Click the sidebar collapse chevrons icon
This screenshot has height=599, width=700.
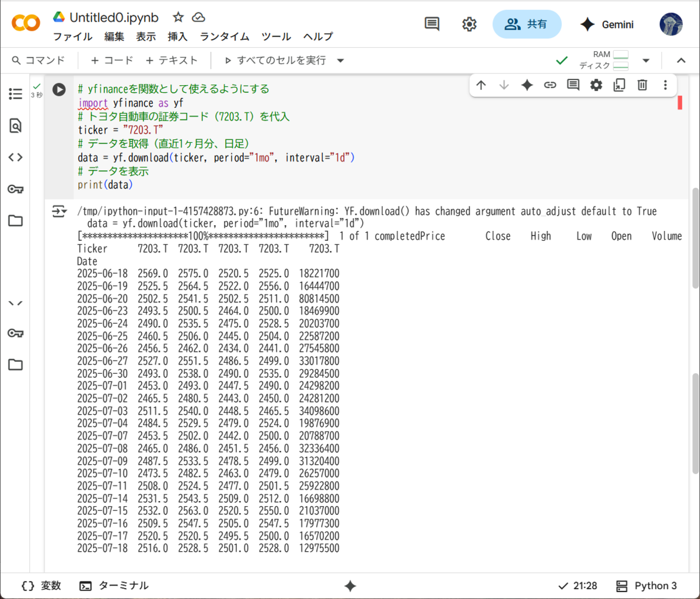(x=15, y=302)
